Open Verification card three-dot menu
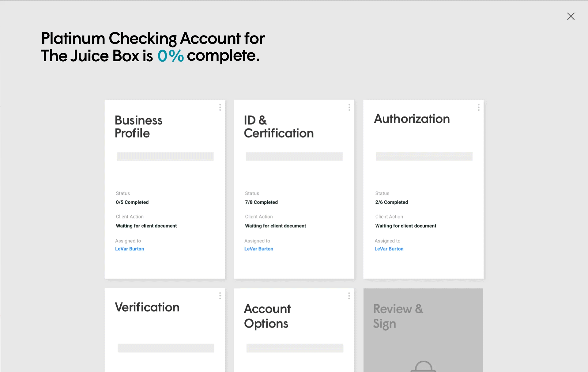Image resolution: width=588 pixels, height=372 pixels. (220, 296)
